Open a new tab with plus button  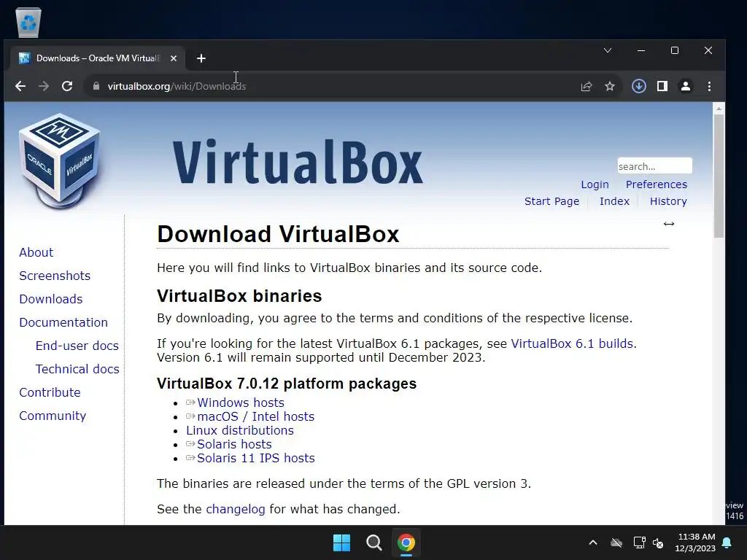[201, 58]
